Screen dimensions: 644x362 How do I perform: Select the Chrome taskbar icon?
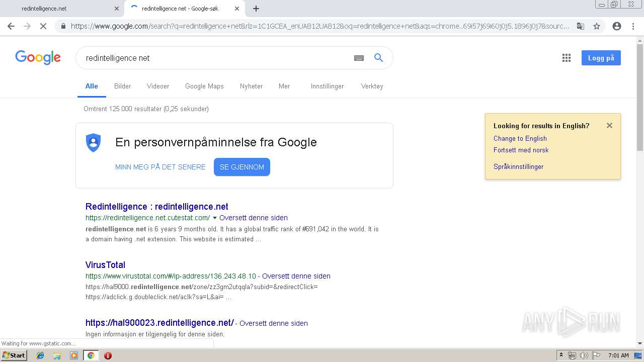(91, 355)
